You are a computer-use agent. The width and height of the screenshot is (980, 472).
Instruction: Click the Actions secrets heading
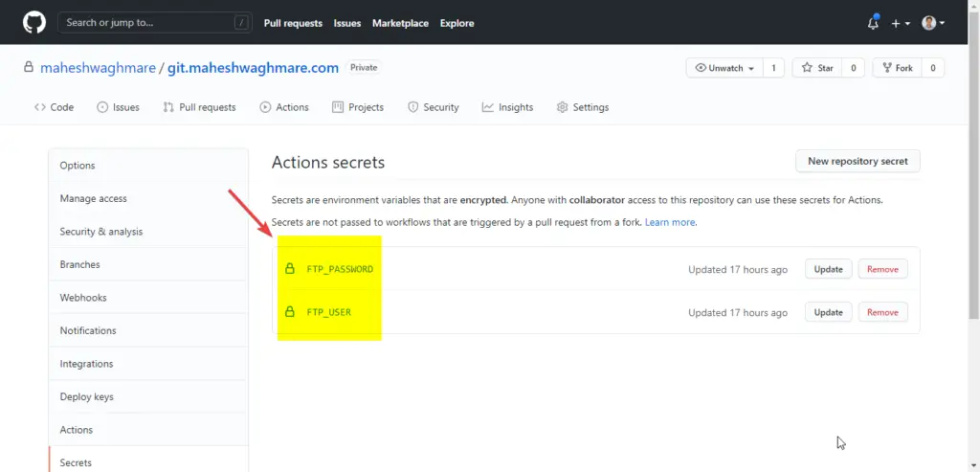click(x=328, y=163)
